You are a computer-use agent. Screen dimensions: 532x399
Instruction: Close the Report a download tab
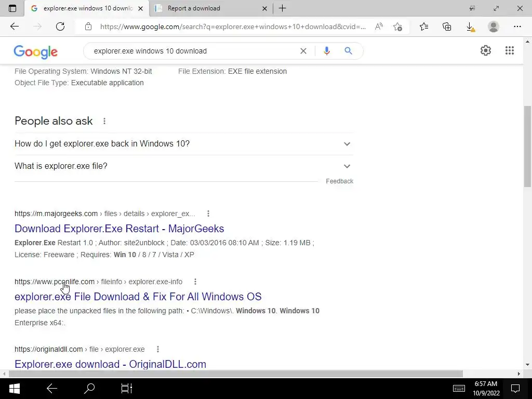tap(264, 8)
